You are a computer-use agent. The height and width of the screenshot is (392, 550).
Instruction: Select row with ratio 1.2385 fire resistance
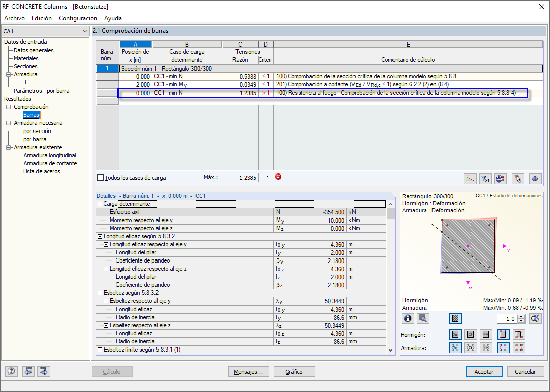coord(330,93)
